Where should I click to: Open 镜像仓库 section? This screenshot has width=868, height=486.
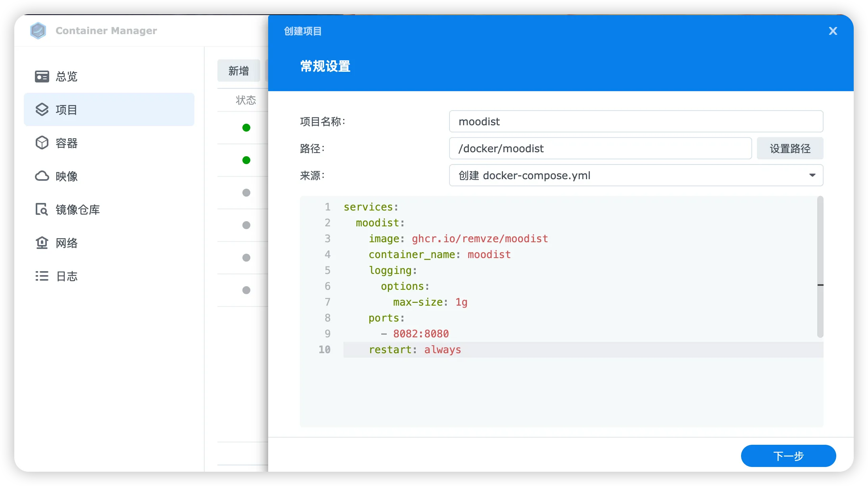pos(109,209)
